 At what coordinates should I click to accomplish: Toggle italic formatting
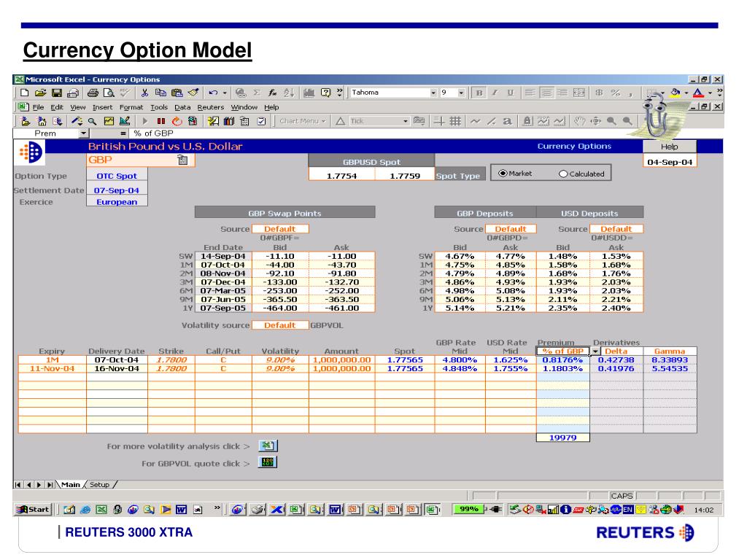495,93
